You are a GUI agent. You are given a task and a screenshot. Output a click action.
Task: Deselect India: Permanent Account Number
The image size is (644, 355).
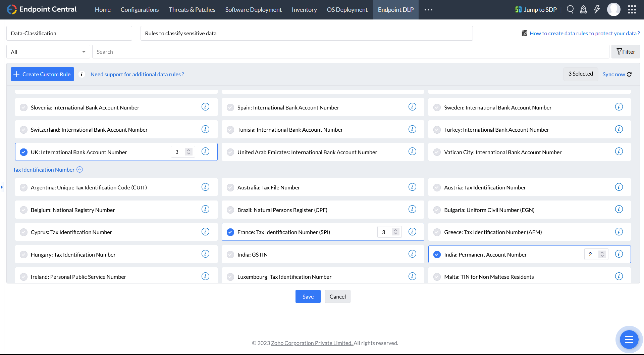(437, 255)
